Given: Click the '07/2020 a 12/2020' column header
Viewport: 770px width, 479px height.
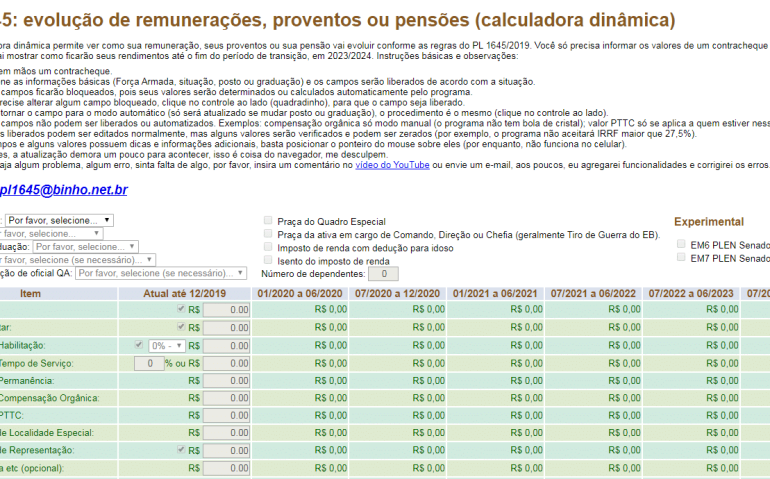Looking at the screenshot, I should (x=397, y=294).
